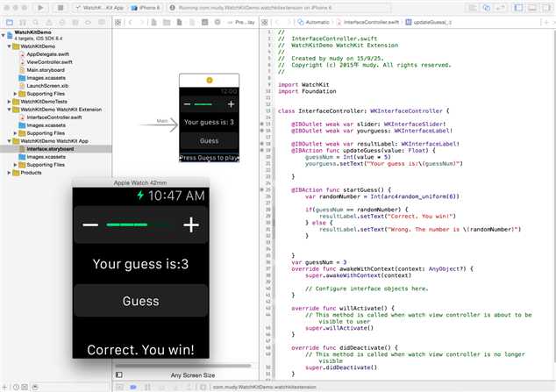Add a new assistant editor pane
Viewport: 556px width, 392px height.
coord(546,22)
